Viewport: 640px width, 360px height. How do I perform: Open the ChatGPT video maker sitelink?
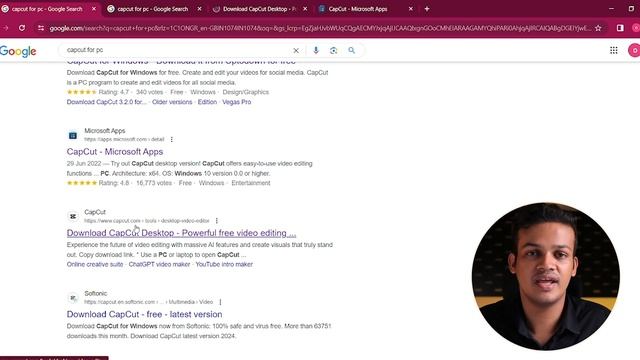(159, 264)
